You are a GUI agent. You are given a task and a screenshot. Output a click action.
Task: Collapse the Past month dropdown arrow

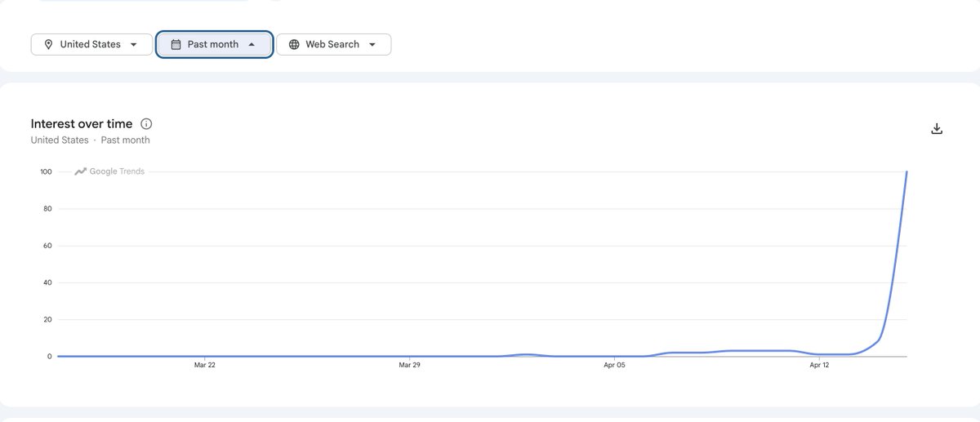click(x=252, y=45)
